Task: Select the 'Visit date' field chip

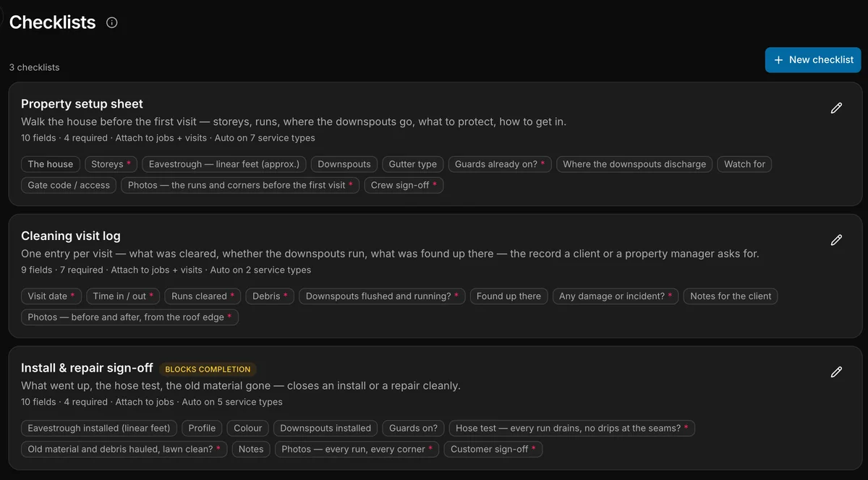Action: (51, 296)
